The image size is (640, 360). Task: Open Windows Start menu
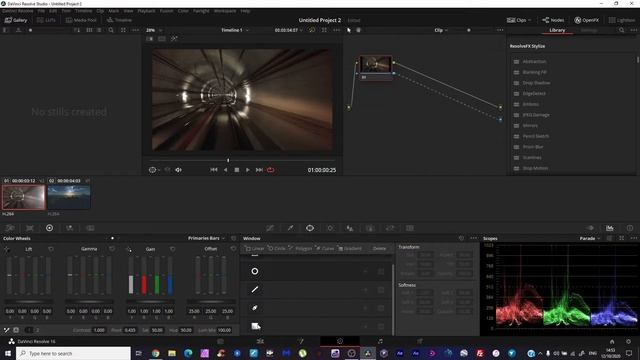(x=8, y=353)
